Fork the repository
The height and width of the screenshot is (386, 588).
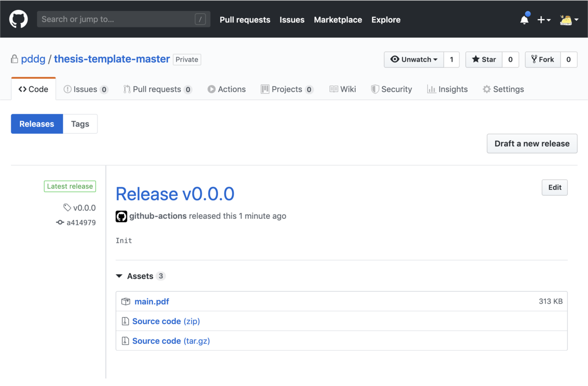click(542, 59)
